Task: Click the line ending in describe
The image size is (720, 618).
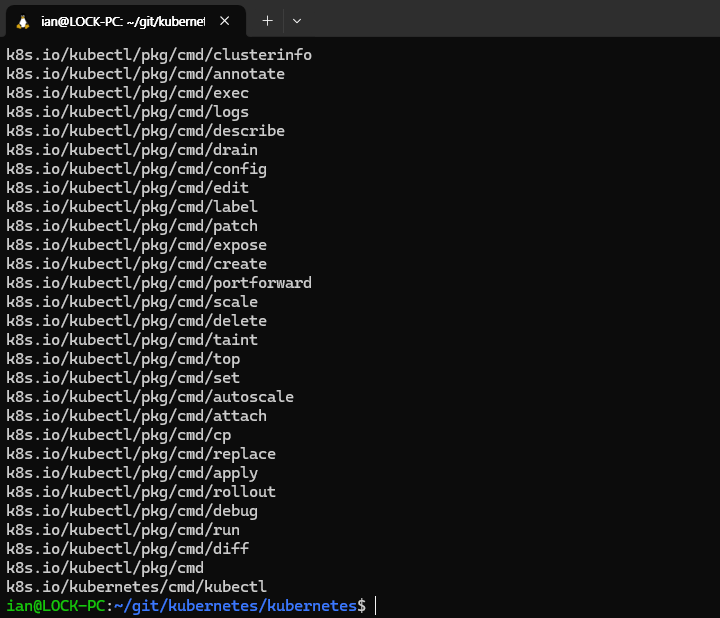Action: tap(146, 131)
